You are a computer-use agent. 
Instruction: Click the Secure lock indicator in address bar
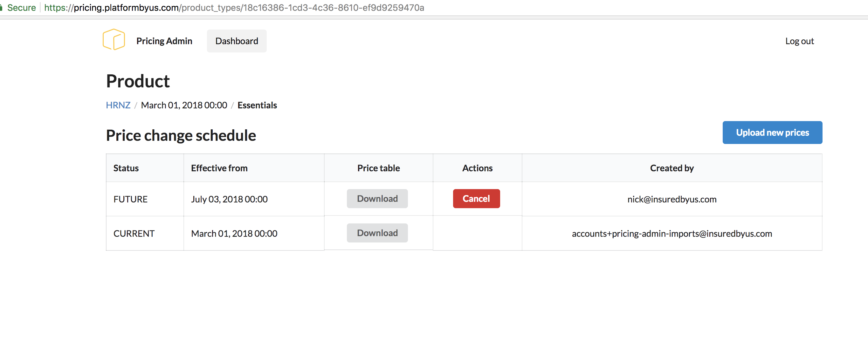point(18,7)
